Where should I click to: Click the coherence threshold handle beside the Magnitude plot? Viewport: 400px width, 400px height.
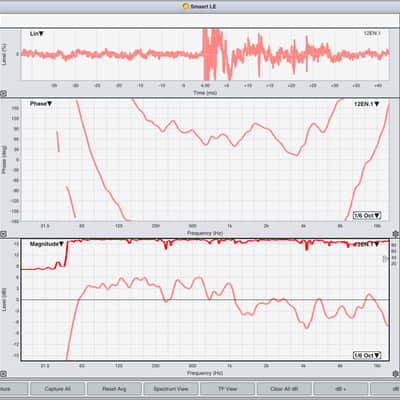click(385, 259)
